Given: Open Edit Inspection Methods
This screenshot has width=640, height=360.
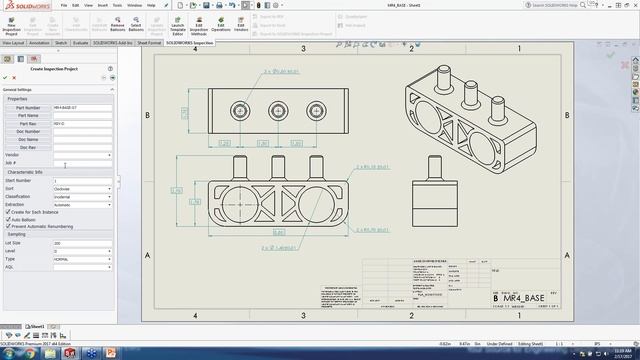Looking at the screenshot, I should coord(199,26).
